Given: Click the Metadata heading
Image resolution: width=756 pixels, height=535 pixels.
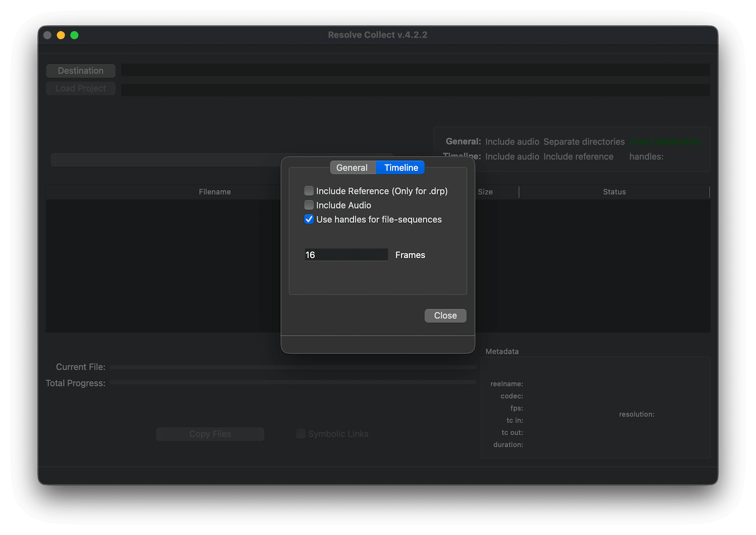Looking at the screenshot, I should pos(502,351).
